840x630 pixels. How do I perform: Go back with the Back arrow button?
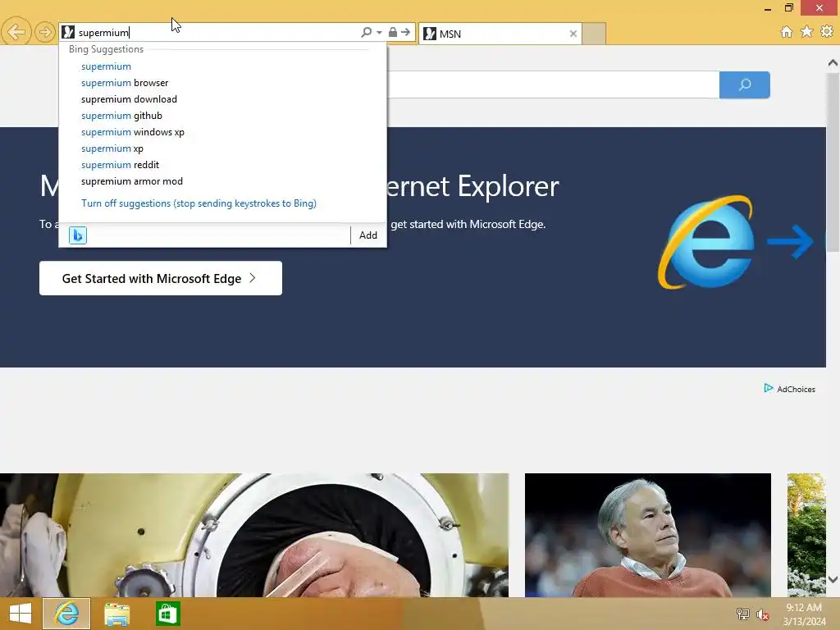coord(16,32)
